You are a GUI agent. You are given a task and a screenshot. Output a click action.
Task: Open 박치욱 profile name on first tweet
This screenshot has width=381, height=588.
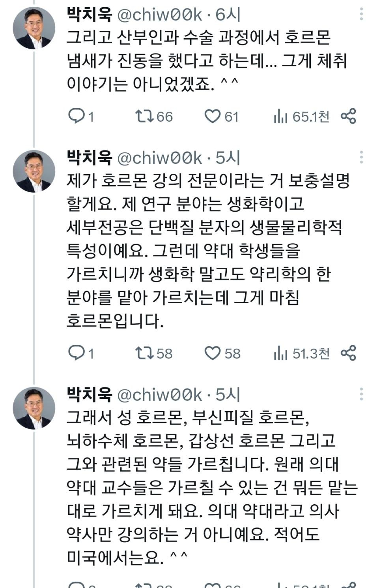pyautogui.click(x=90, y=15)
